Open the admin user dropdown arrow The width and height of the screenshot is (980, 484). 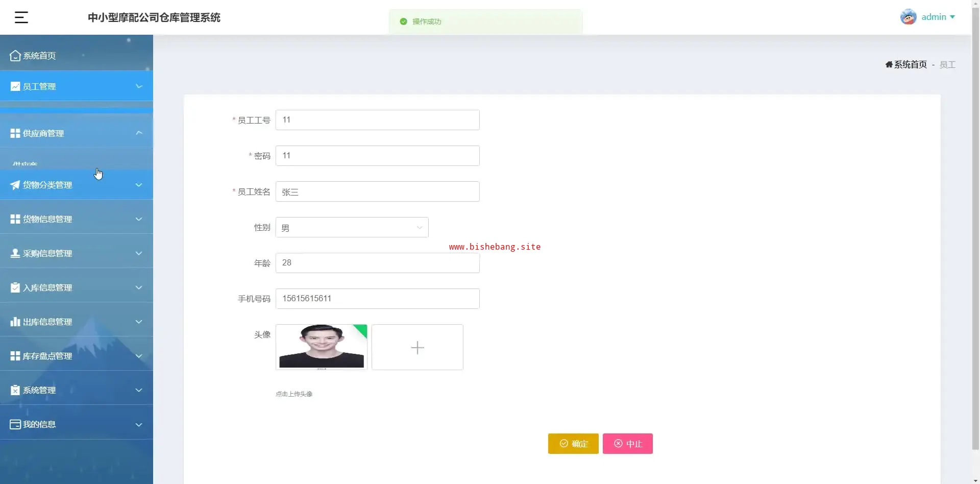coord(952,17)
